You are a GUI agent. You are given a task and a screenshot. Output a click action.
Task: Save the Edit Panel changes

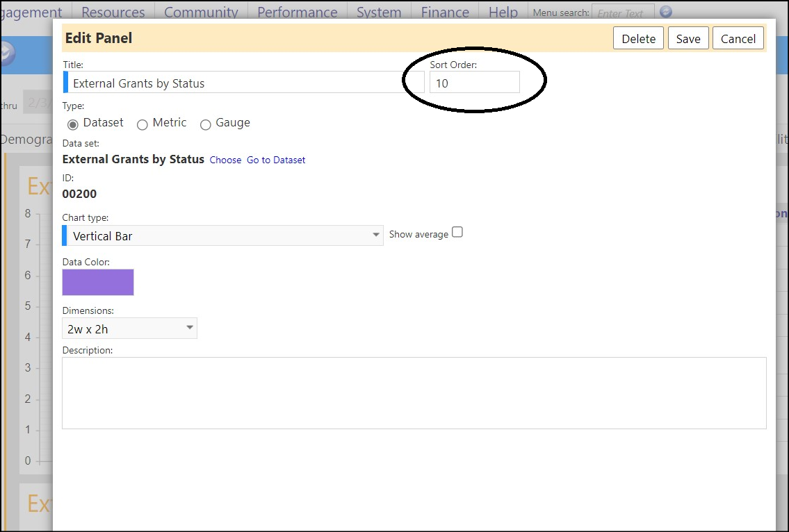coord(688,38)
